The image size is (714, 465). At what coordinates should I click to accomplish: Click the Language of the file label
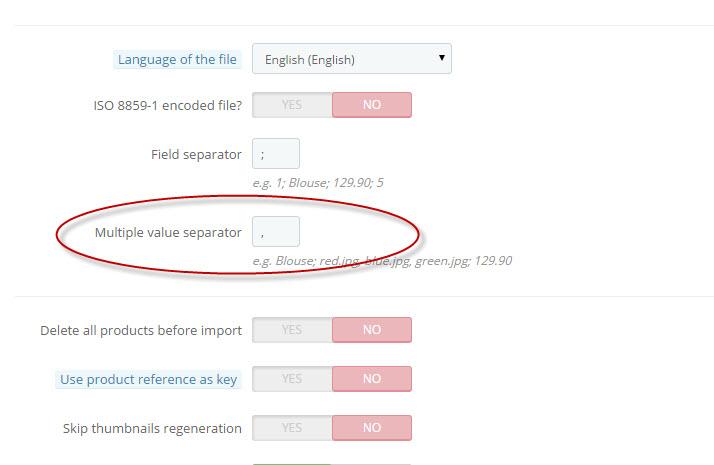coord(177,60)
